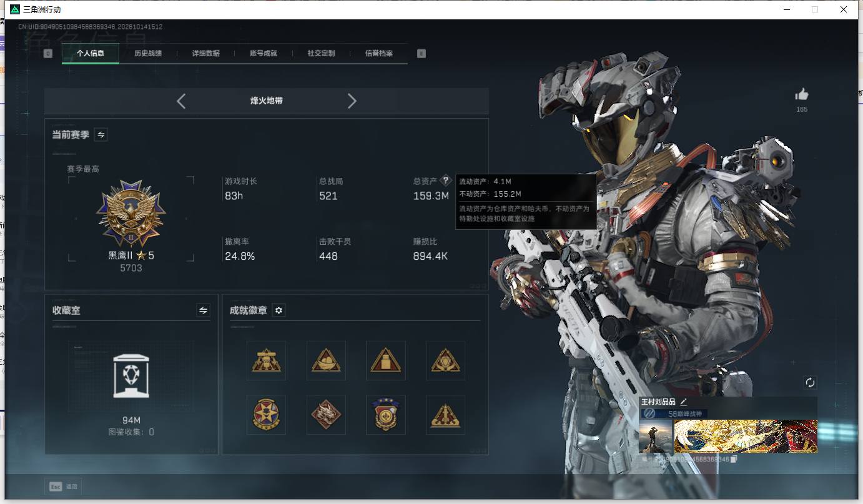Click the Esc return button
863x504 pixels.
[63, 487]
